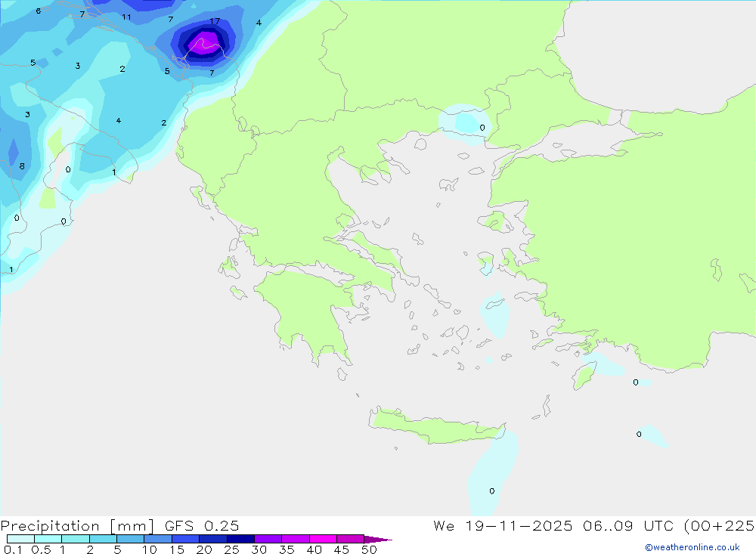The image size is (756, 554).
Task: Click the '11' precipitation value on the map
Action: coord(126,17)
